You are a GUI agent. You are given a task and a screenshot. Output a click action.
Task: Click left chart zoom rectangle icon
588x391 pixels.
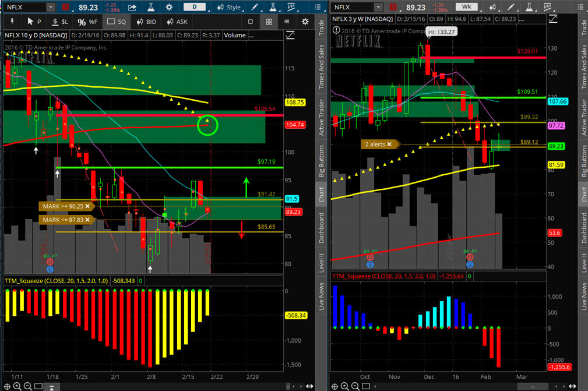(38, 386)
